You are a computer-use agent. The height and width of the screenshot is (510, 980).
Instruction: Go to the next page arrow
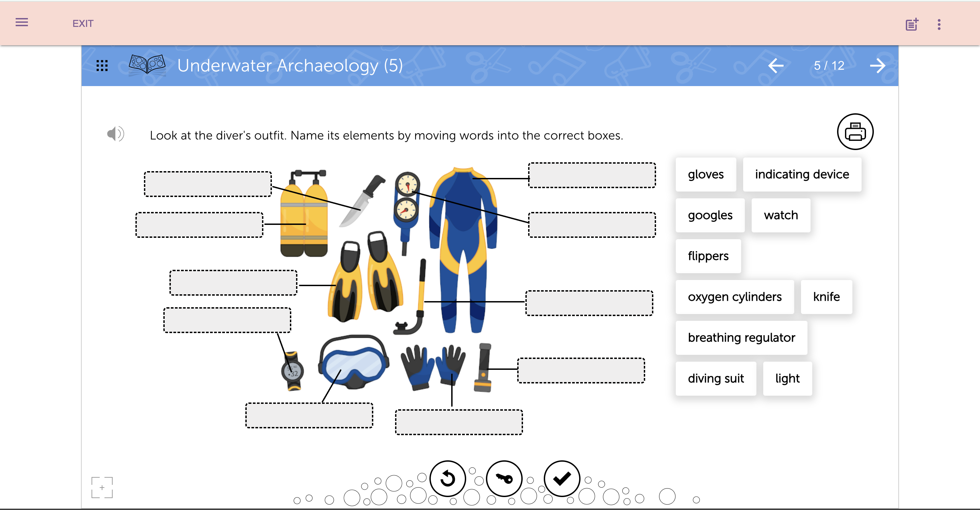[x=877, y=65]
